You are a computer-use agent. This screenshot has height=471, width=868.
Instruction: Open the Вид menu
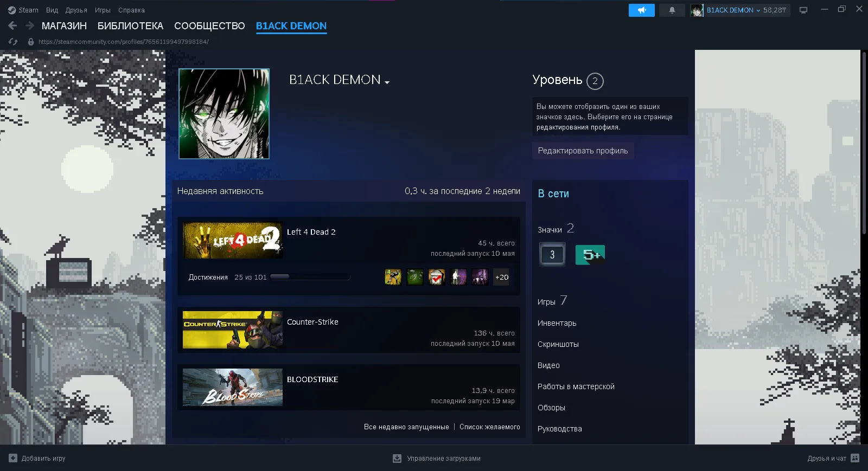(x=52, y=10)
